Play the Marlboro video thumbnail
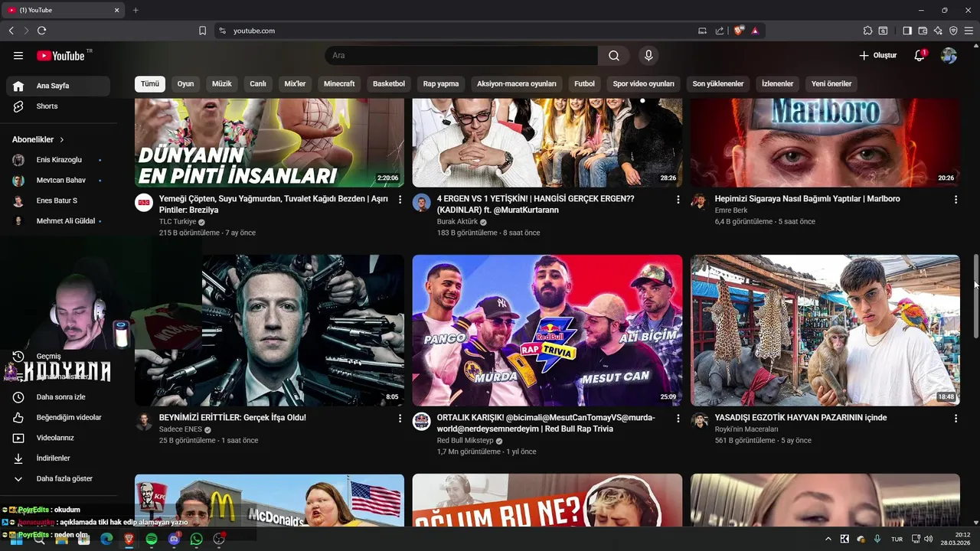980x551 pixels. (825, 143)
